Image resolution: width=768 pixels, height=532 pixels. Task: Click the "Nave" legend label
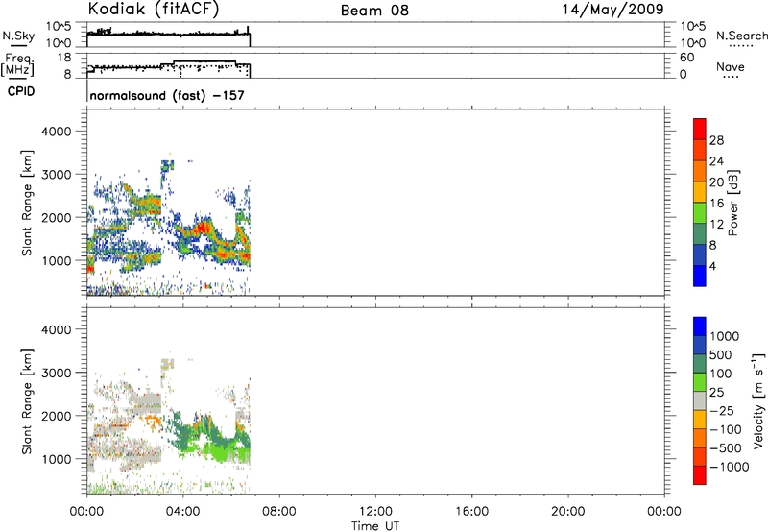[730, 66]
